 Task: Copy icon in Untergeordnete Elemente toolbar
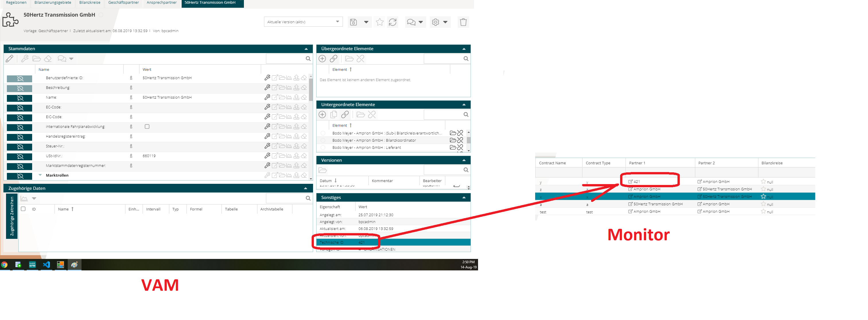tap(334, 114)
